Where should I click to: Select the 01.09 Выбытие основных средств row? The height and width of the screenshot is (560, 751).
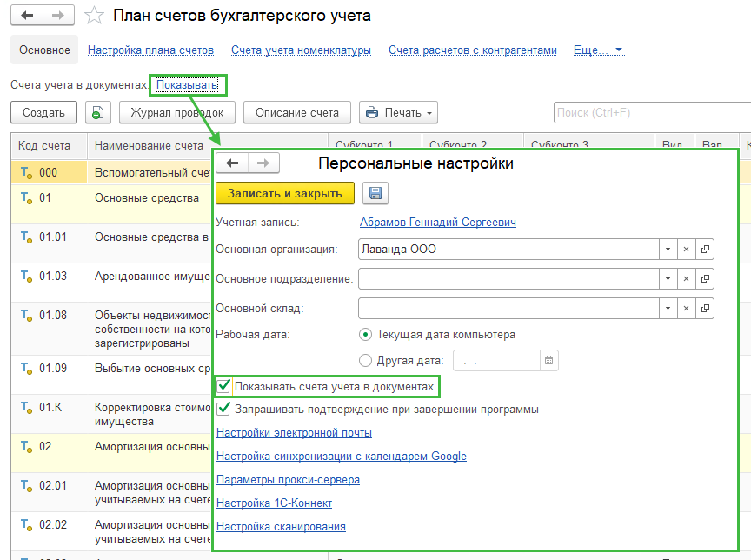click(x=111, y=375)
